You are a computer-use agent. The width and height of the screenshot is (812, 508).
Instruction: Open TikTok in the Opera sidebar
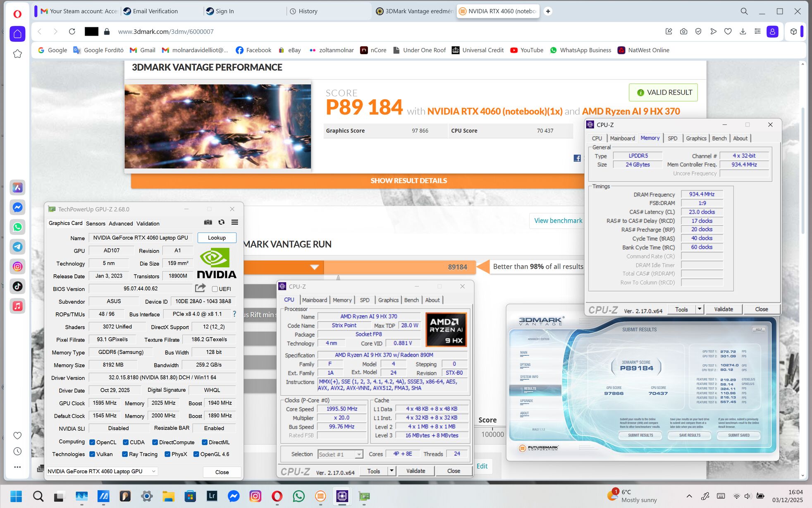(17, 286)
